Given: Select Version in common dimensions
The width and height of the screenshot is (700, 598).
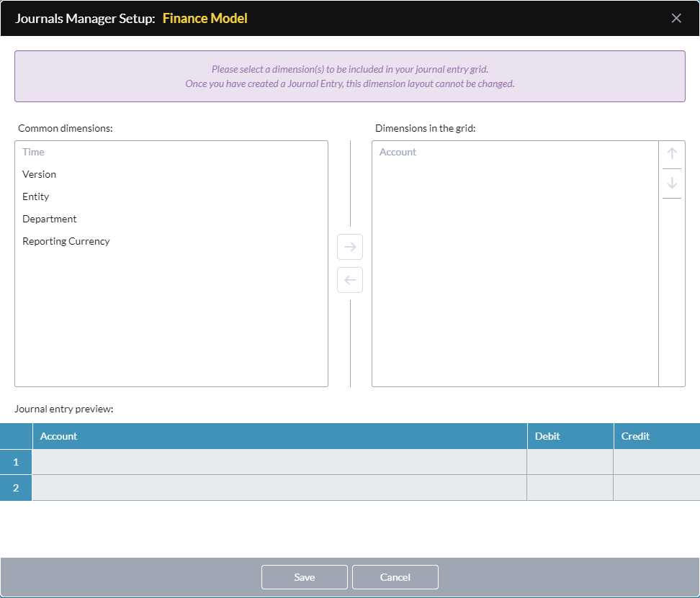Looking at the screenshot, I should tap(171, 174).
